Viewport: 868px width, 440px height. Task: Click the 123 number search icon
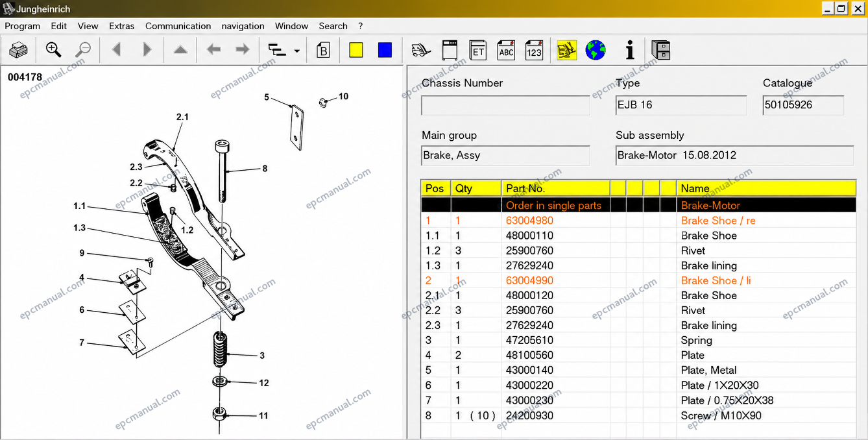pyautogui.click(x=534, y=50)
